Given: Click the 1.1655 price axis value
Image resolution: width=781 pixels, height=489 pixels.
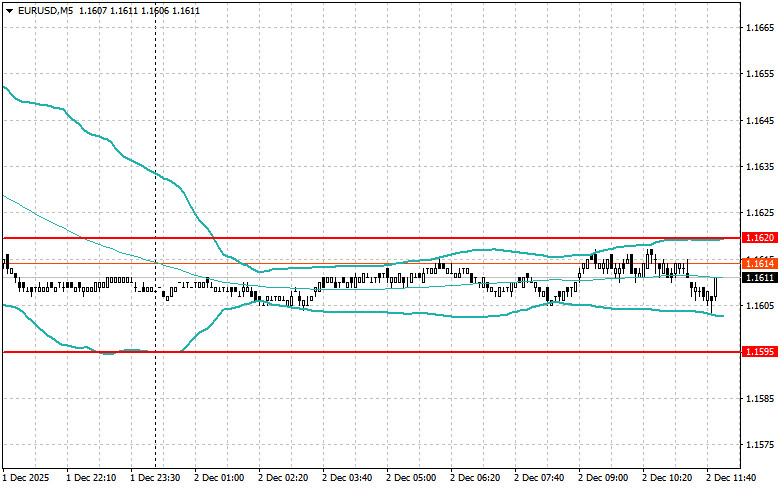Looking at the screenshot, I should (x=760, y=74).
